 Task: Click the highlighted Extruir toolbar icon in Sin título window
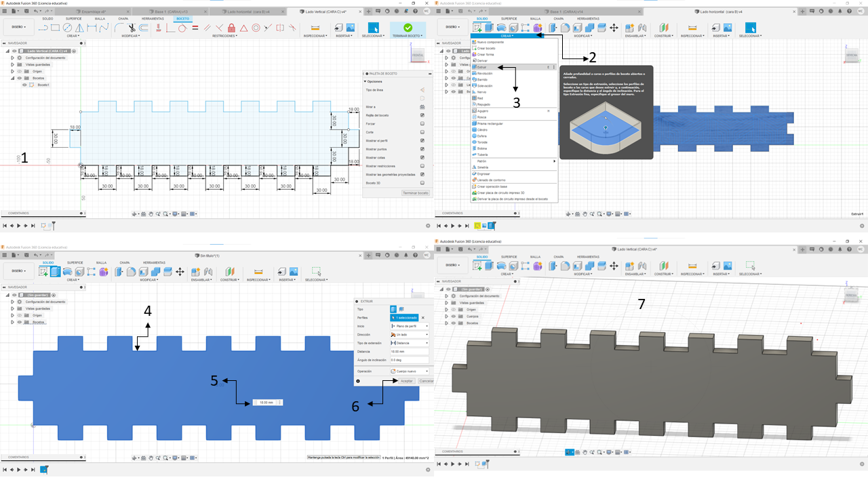click(56, 271)
